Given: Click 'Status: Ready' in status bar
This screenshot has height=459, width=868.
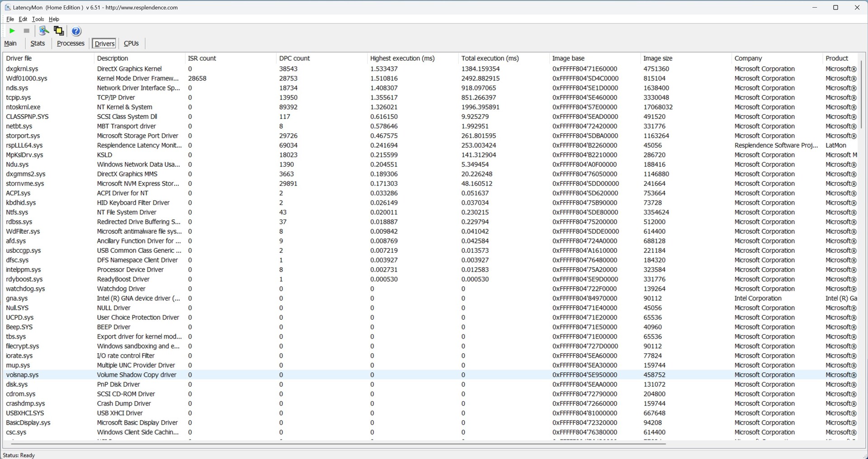Looking at the screenshot, I should [x=19, y=455].
